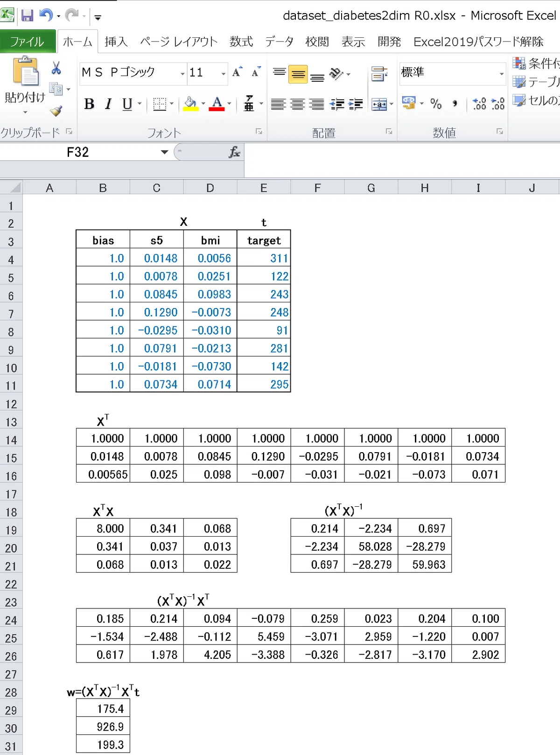Click the Select All corner button

(x=12, y=188)
